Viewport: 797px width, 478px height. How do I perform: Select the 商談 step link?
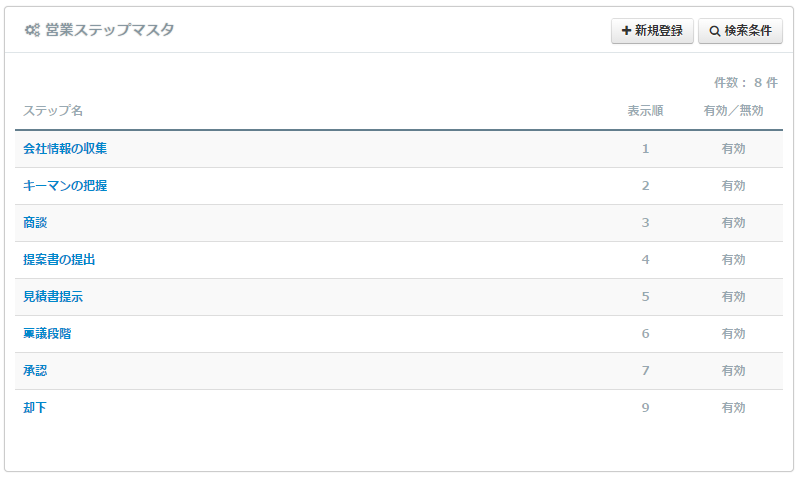point(35,223)
